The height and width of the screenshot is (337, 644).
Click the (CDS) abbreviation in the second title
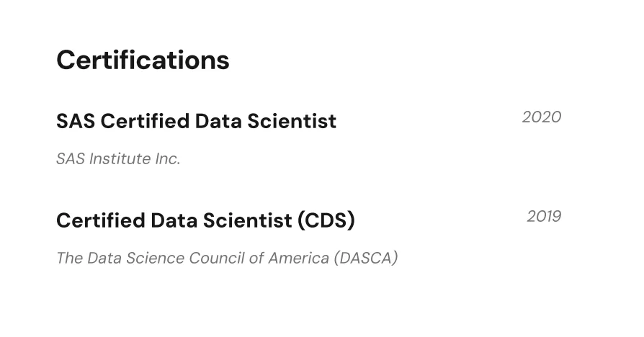point(326,220)
